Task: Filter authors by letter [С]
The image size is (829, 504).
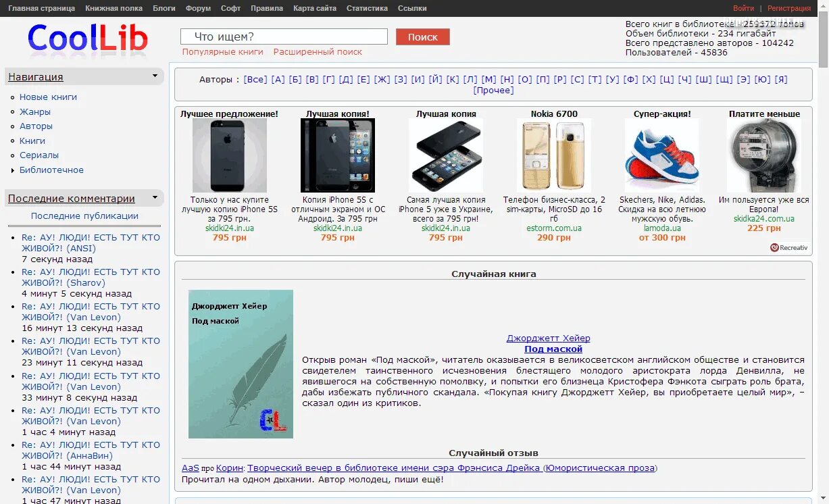Action: click(x=577, y=80)
